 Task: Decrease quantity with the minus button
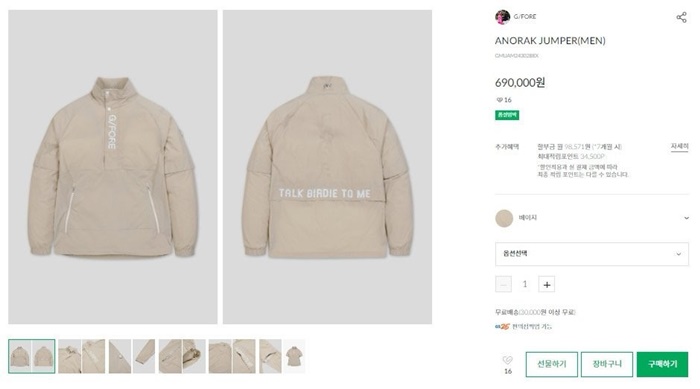coord(504,284)
